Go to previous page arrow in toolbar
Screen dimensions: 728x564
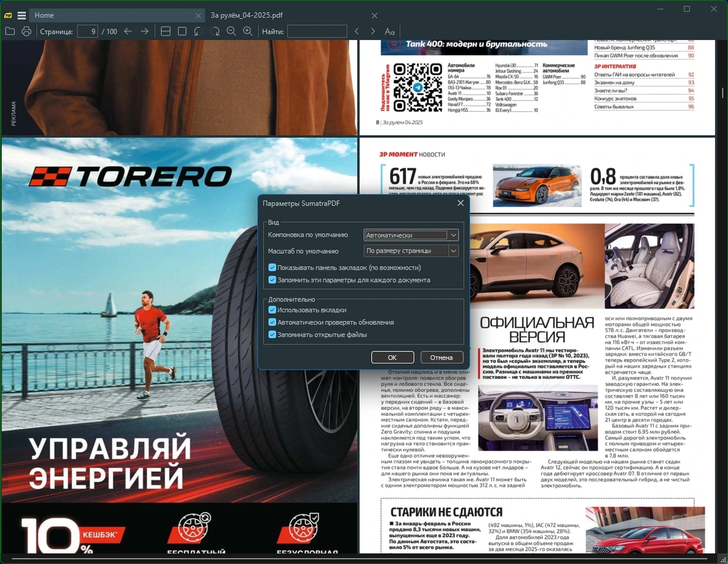tap(128, 31)
